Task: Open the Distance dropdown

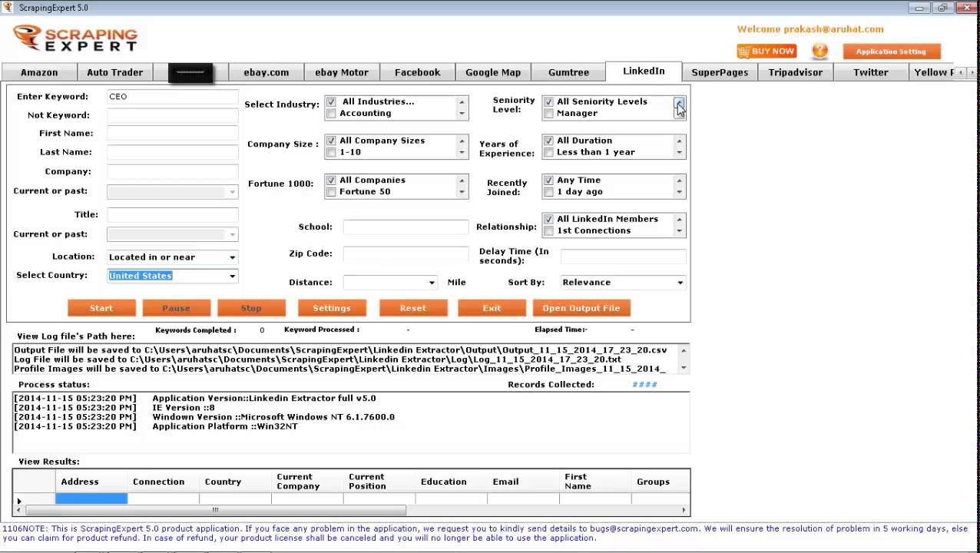Action: (432, 283)
